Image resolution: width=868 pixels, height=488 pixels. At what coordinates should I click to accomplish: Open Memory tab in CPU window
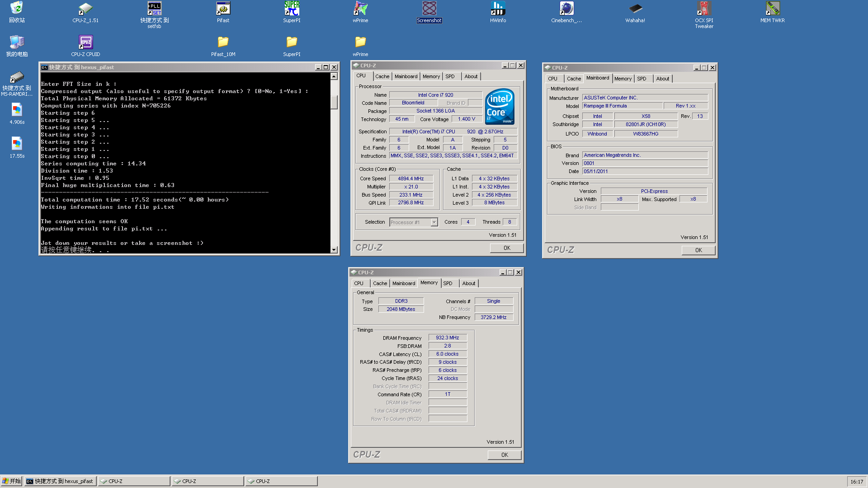pos(431,76)
